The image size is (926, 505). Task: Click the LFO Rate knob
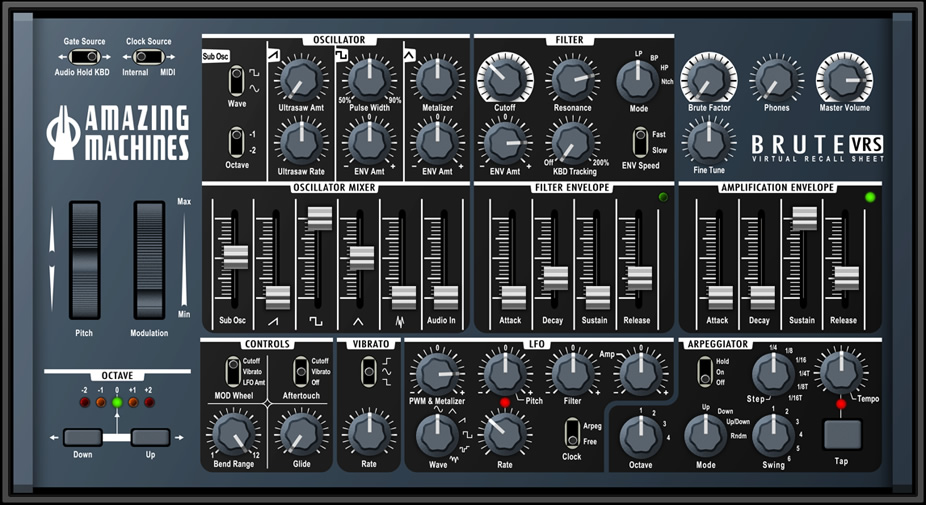coord(505,434)
